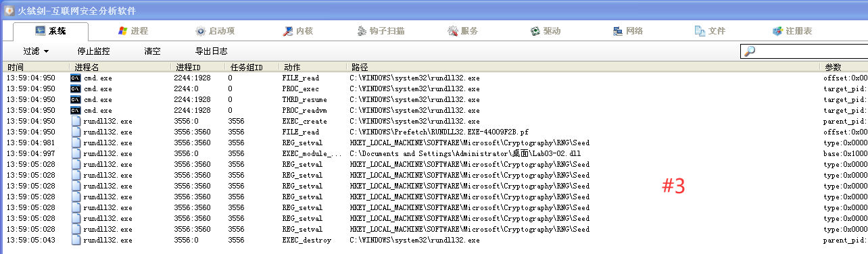Click the 动作 column header
This screenshot has height=254, width=868.
click(314, 68)
